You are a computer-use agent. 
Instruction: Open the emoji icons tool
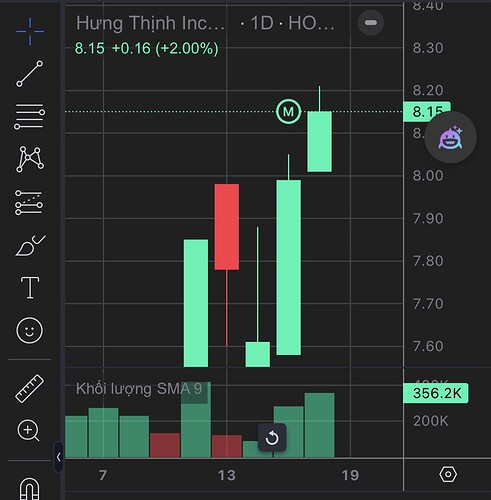coord(29,330)
